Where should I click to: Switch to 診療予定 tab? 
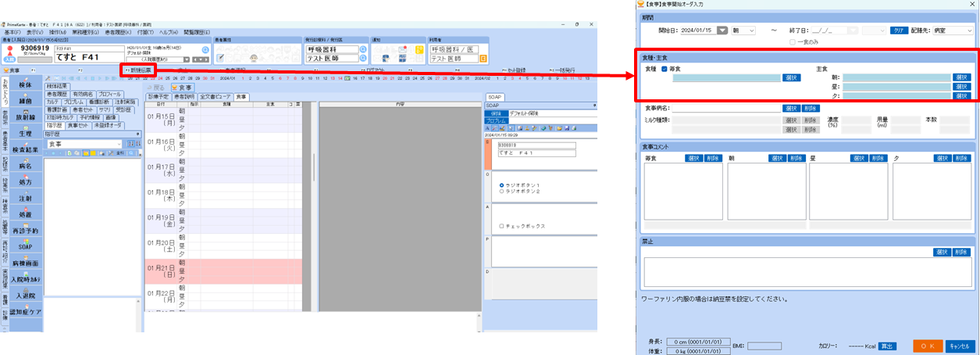point(159,97)
